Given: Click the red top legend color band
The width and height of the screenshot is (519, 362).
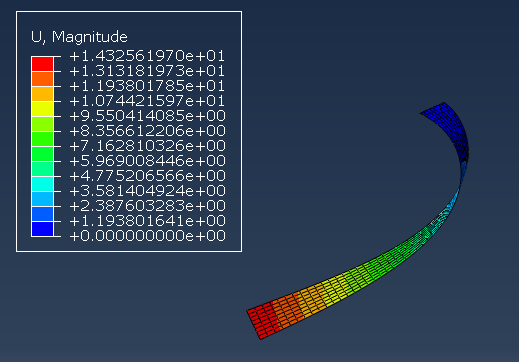Looking at the screenshot, I should (x=42, y=64).
